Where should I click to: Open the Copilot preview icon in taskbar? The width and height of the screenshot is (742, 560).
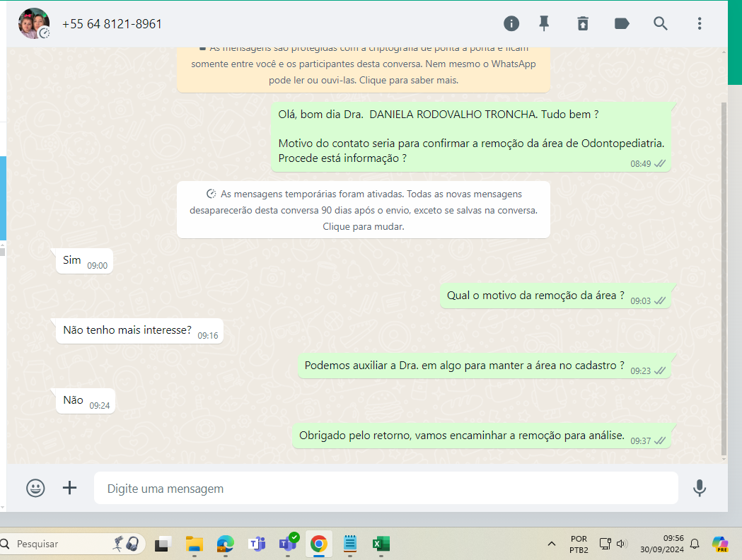pyautogui.click(x=720, y=544)
